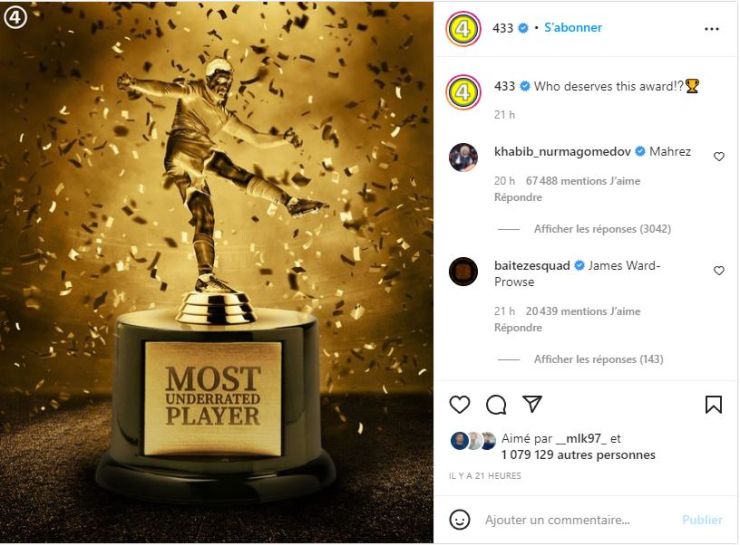The image size is (740, 545).
Task: Submit comment with Publier button
Action: [x=702, y=520]
